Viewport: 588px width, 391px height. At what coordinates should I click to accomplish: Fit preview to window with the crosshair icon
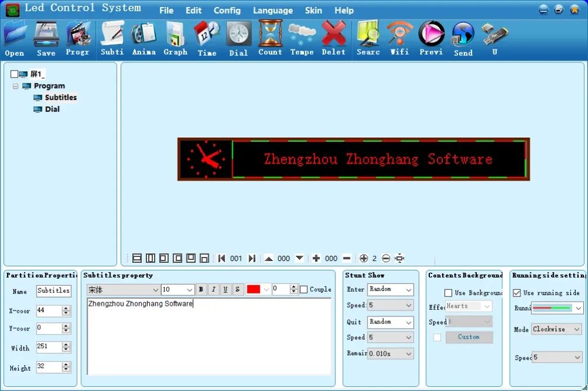coord(400,258)
